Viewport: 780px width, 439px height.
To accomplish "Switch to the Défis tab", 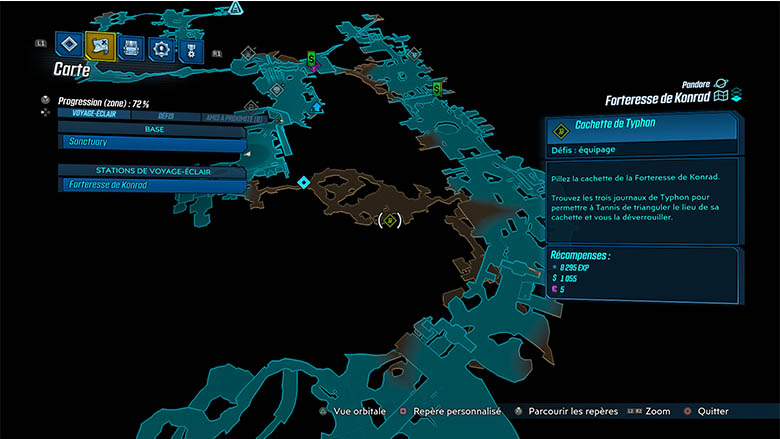I will pos(166,116).
